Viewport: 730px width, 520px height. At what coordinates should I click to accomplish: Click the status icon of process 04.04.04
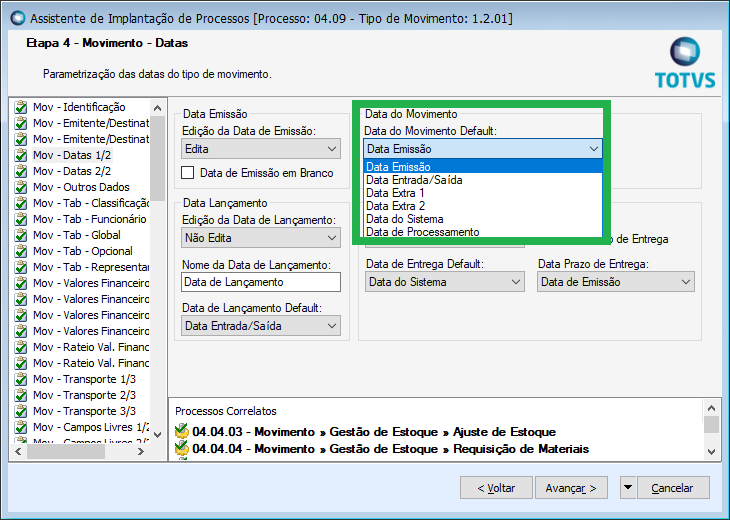pos(182,449)
